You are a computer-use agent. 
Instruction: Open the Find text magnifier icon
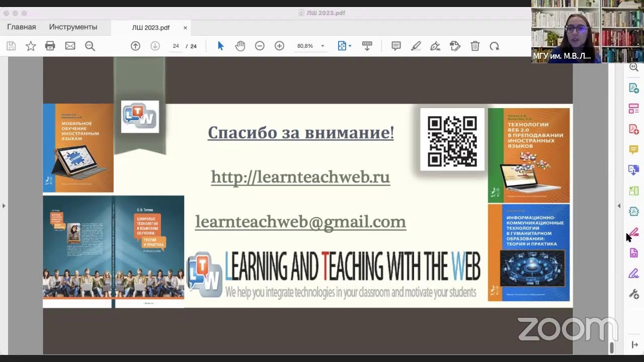(x=90, y=46)
